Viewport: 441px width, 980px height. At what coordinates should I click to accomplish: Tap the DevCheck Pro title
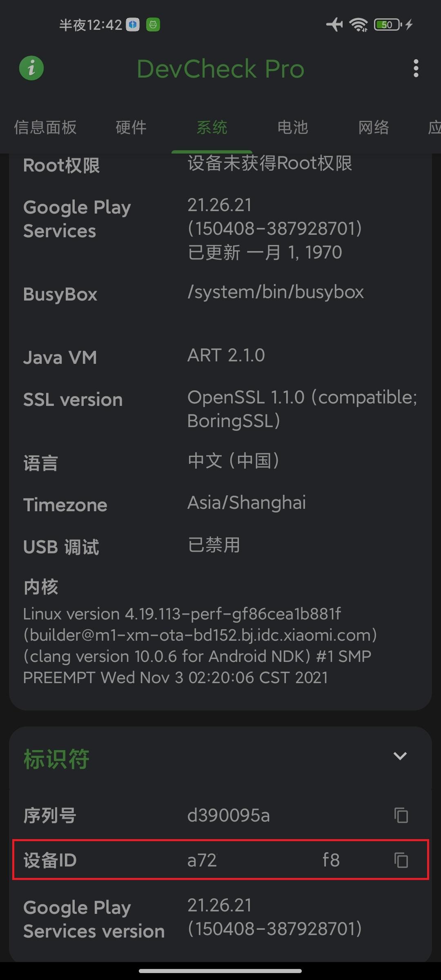[220, 69]
